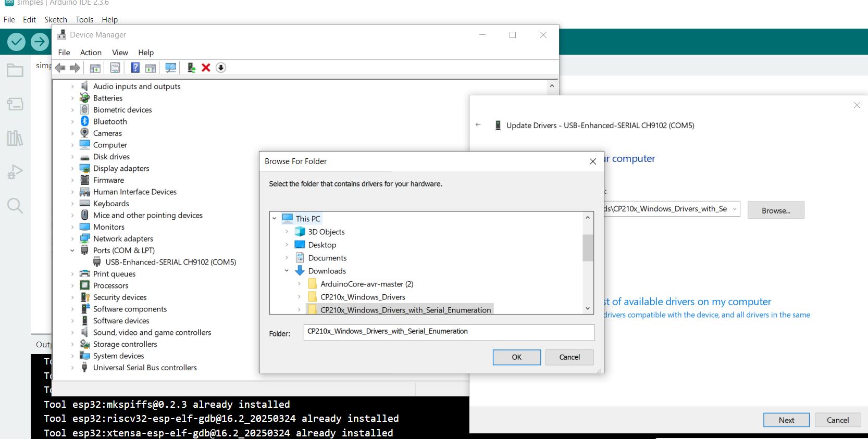Image resolution: width=868 pixels, height=439 pixels.
Task: Click the Scan for hardware changes monitor icon
Action: coord(170,68)
